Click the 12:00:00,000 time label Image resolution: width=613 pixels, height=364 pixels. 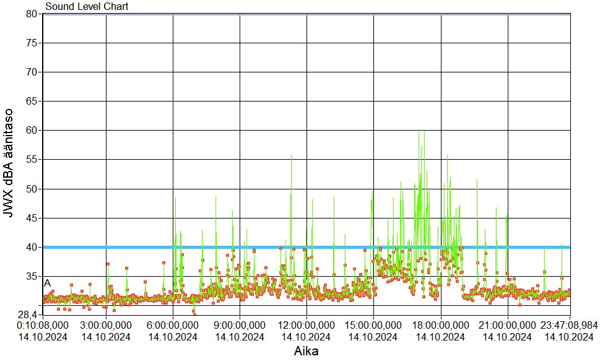(306, 325)
